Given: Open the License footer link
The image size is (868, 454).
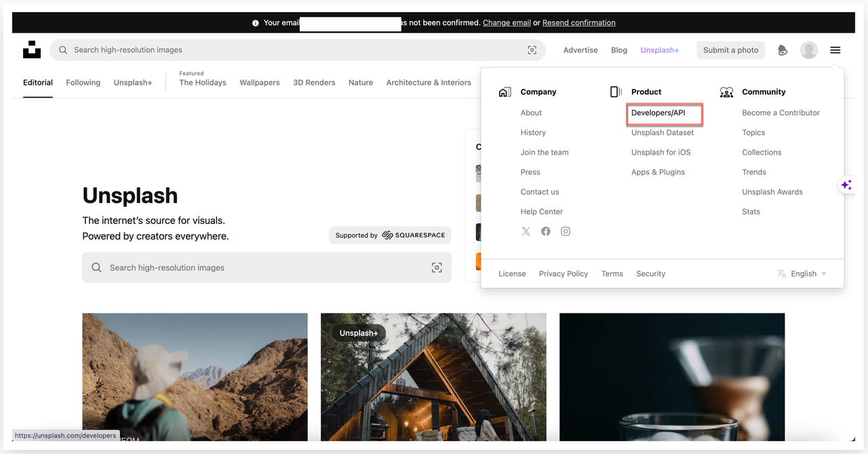Looking at the screenshot, I should click(x=512, y=273).
